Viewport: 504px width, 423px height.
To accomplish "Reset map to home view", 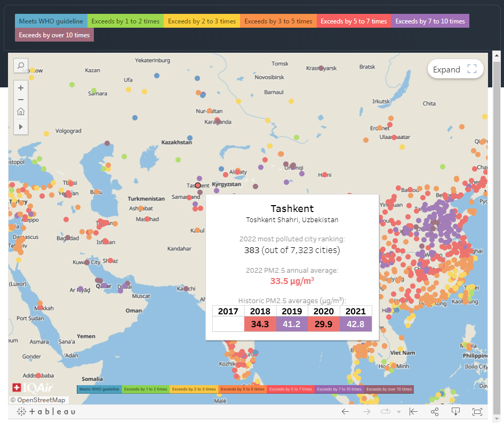I will (x=21, y=111).
